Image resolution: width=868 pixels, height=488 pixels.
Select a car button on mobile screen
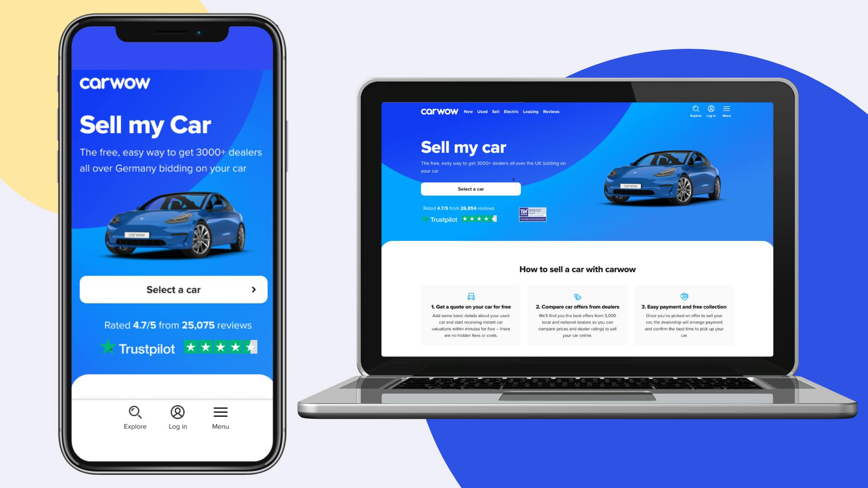(173, 289)
